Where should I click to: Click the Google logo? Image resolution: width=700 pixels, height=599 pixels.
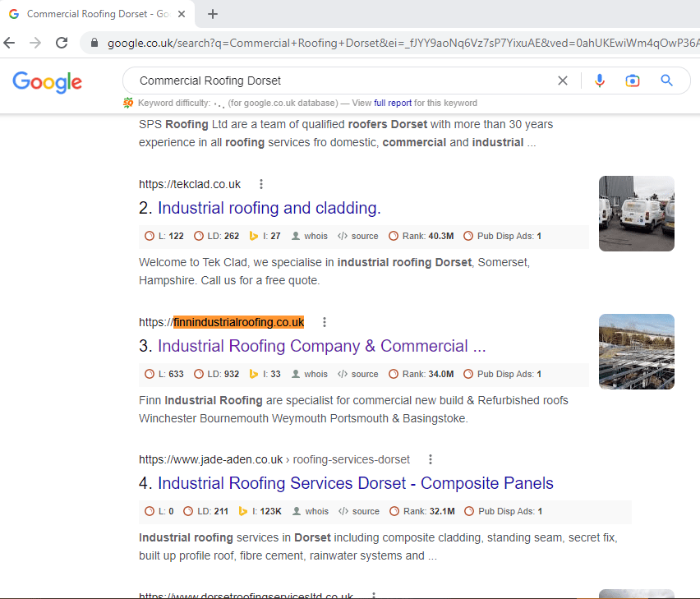pos(48,82)
